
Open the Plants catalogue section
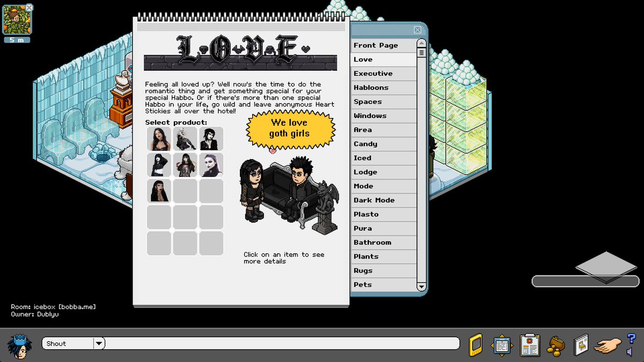pos(384,256)
